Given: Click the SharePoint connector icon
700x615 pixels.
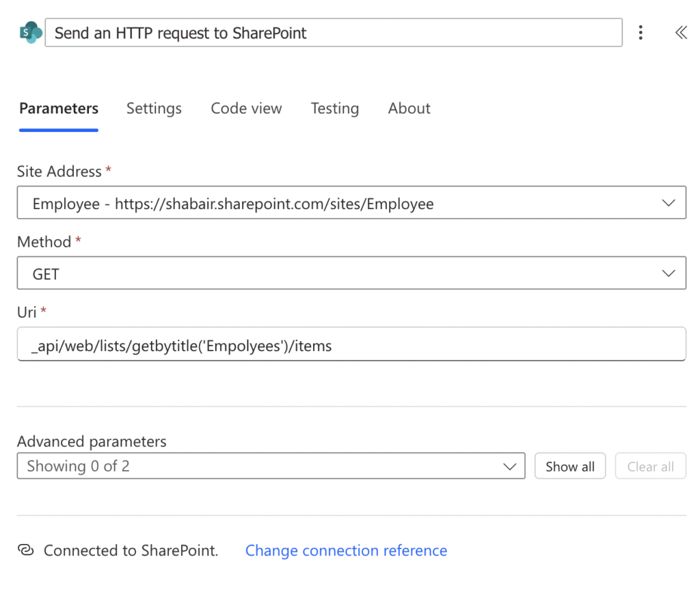Looking at the screenshot, I should (30, 32).
